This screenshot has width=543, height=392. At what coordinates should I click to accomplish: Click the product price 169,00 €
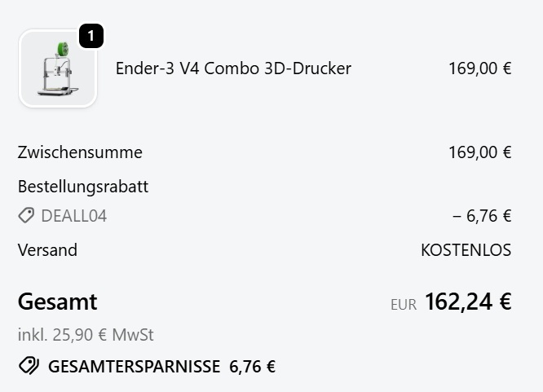pyautogui.click(x=479, y=68)
